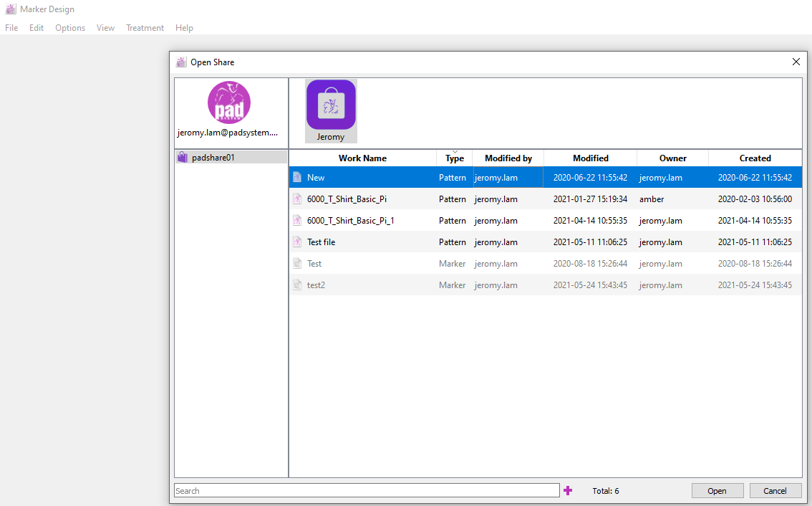This screenshot has width=812, height=506.
Task: Click the pattern icon beside Test file
Action: pos(297,242)
